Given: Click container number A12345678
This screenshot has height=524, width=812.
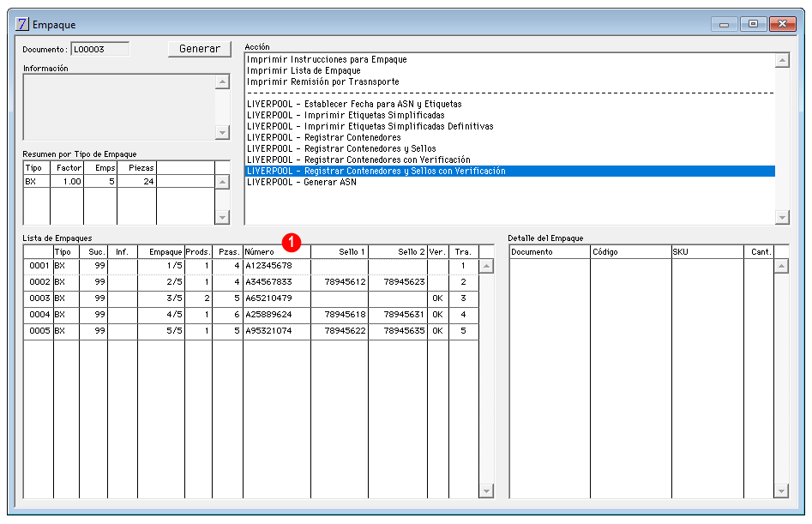Looking at the screenshot, I should click(268, 266).
